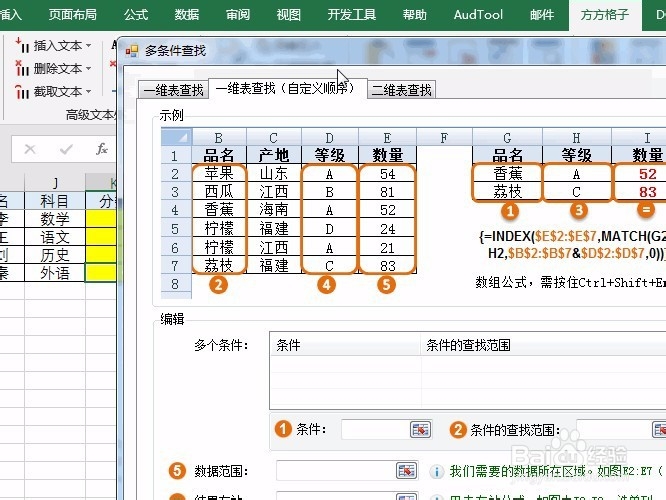Click the 多条件查找 dialog title icon

(132, 51)
